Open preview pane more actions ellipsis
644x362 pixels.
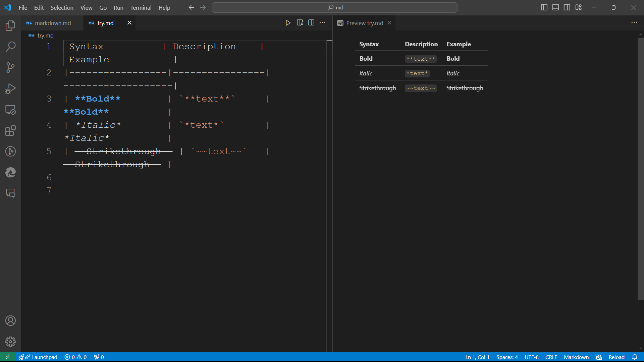tap(634, 23)
